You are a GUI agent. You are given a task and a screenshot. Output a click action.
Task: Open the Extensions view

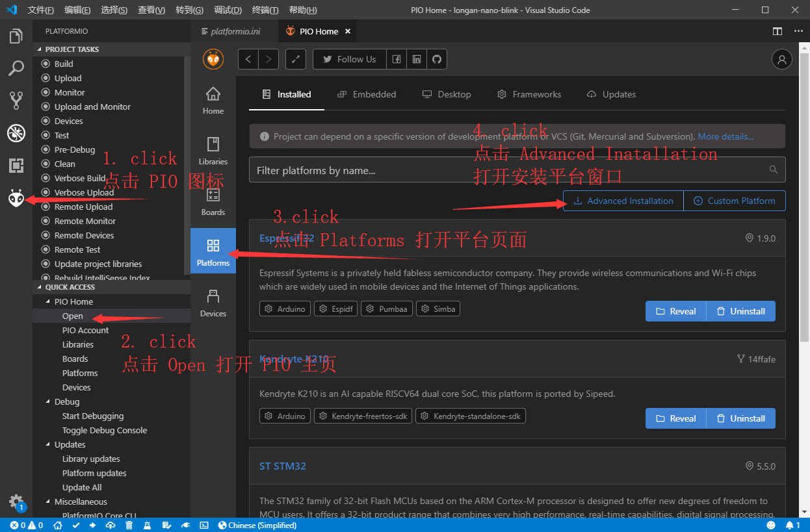16,166
